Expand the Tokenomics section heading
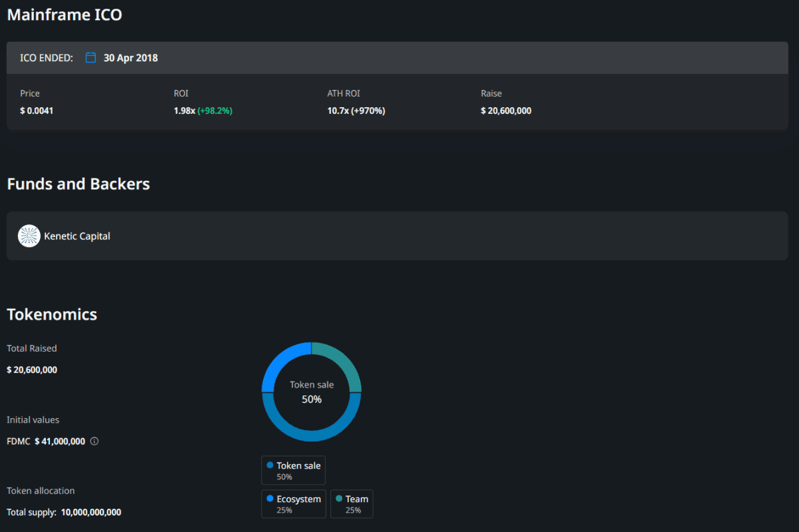The height and width of the screenshot is (532, 799). tap(51, 314)
